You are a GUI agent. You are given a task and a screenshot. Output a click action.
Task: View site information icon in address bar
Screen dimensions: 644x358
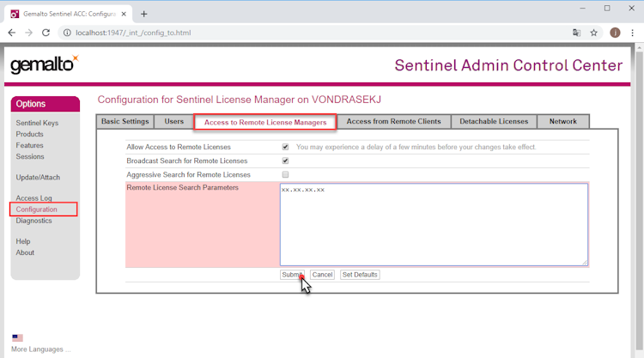67,33
